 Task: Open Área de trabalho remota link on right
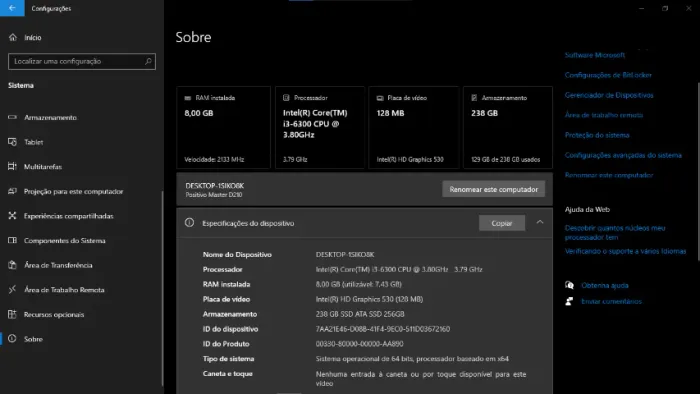click(604, 115)
